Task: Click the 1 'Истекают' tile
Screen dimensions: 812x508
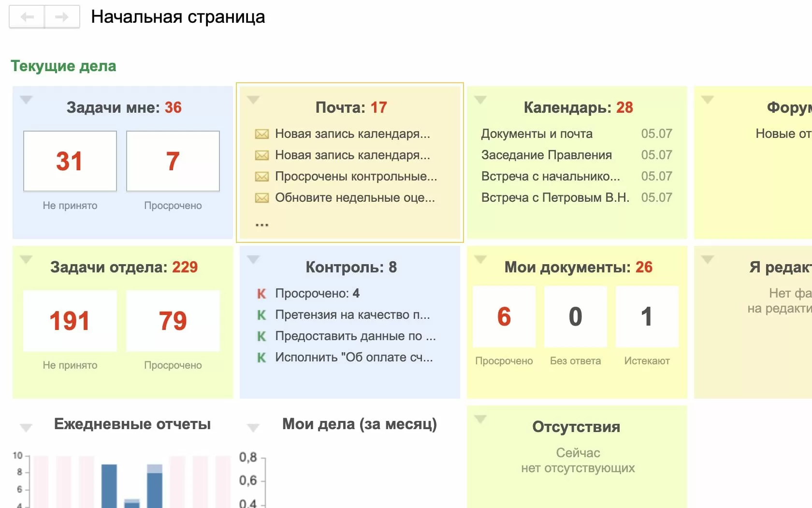Action: 647,316
